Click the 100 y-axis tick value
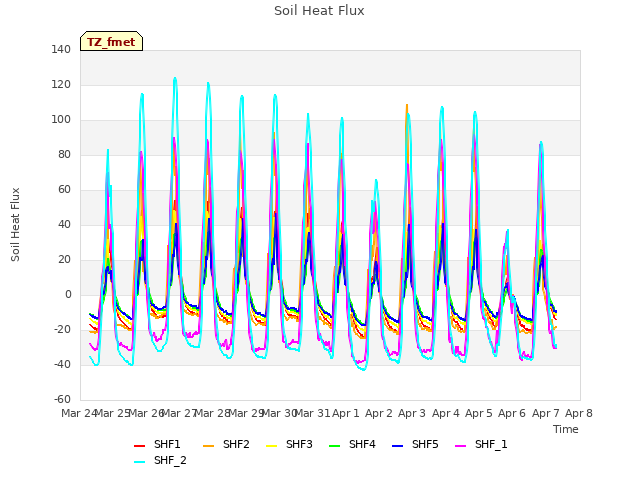The image size is (640, 480). (61, 120)
